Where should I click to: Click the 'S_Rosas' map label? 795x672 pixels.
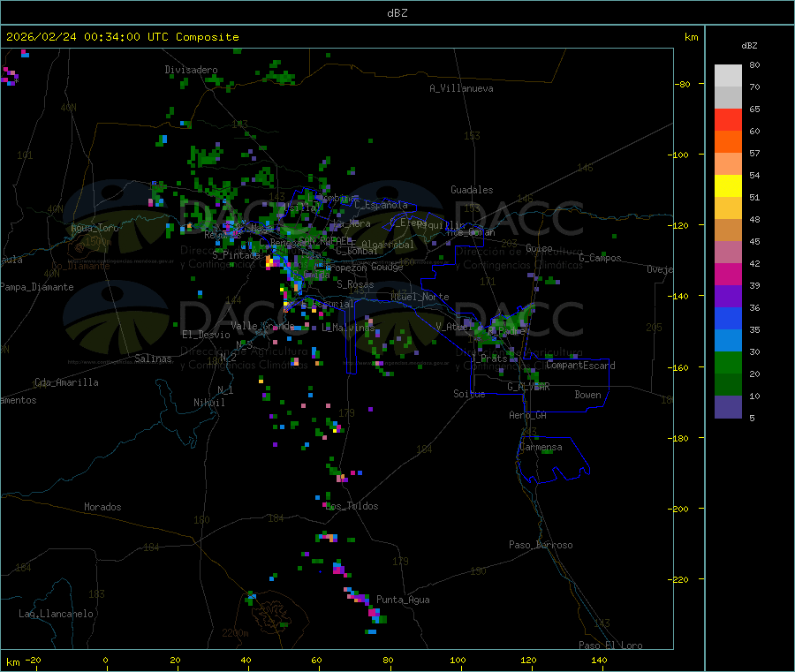point(355,284)
